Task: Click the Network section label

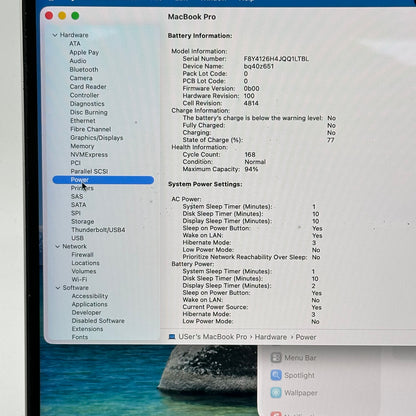Action: point(74,246)
